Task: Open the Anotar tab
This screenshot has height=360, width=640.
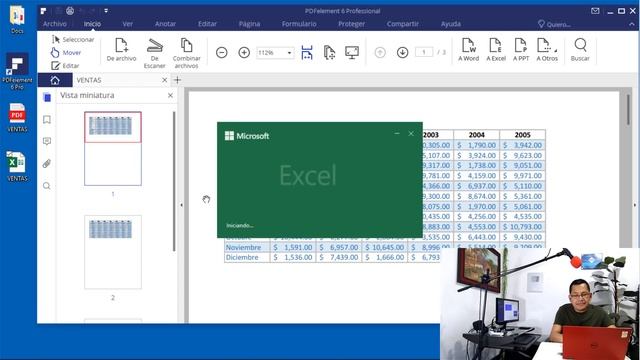Action: tap(165, 24)
